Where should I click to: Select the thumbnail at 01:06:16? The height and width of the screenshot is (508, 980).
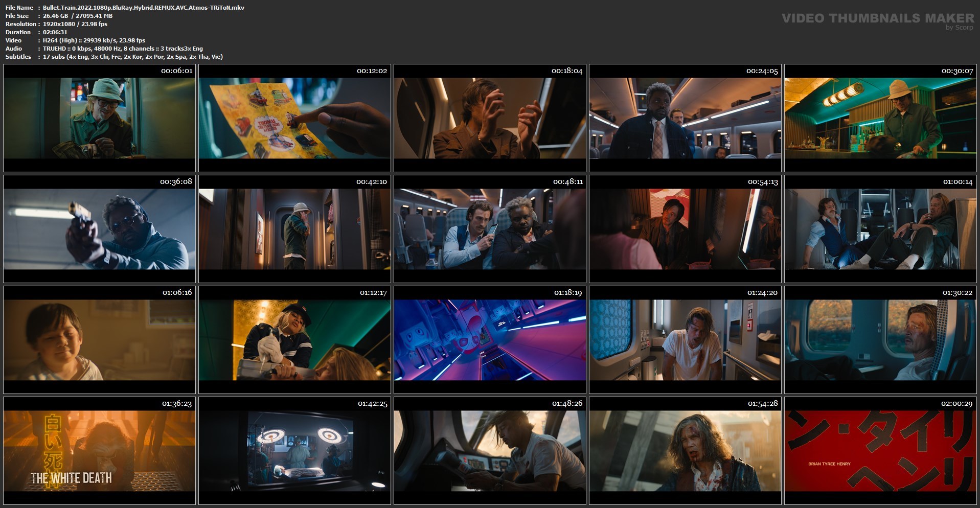point(99,340)
